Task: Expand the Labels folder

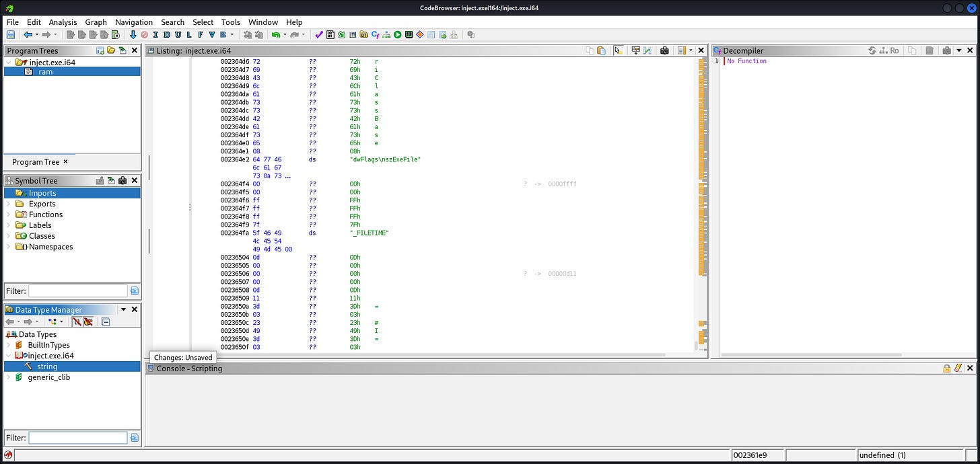Action: click(x=9, y=225)
